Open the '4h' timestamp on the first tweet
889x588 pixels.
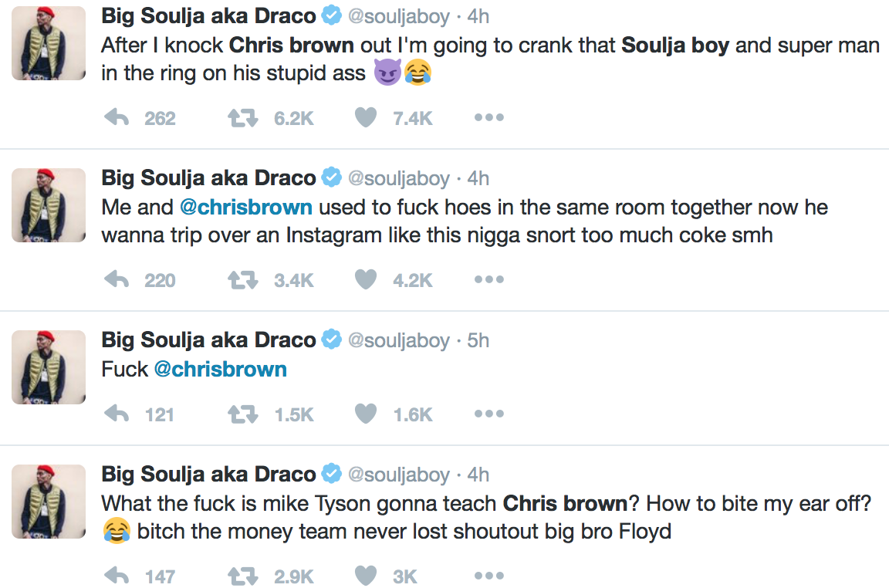478,16
